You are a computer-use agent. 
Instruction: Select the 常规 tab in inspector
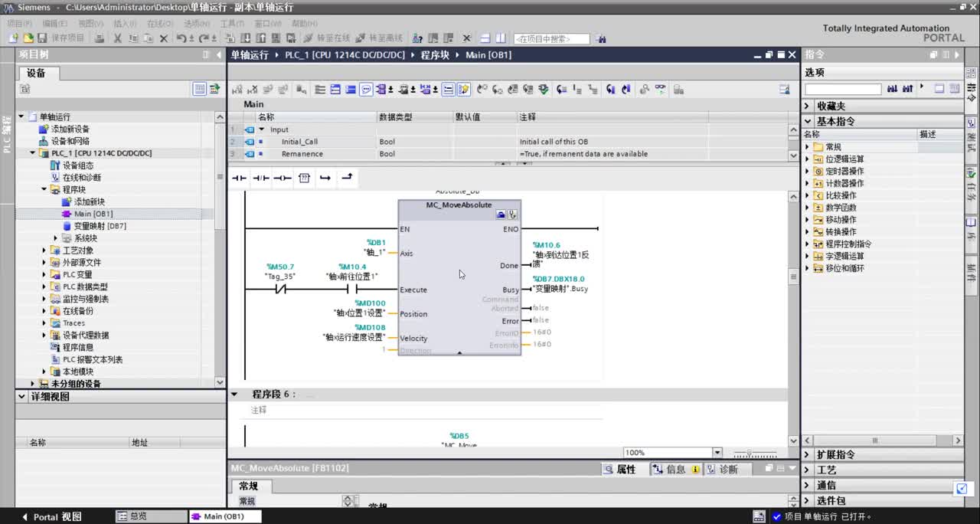pyautogui.click(x=249, y=486)
